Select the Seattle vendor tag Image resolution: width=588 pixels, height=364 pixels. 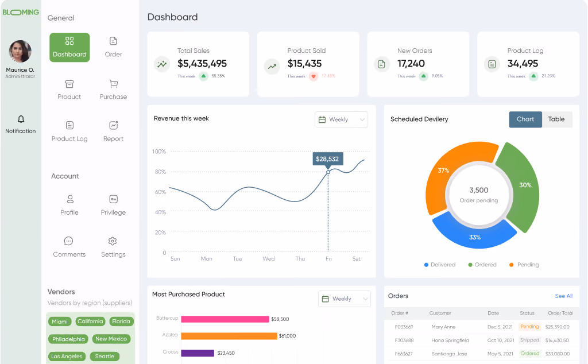tap(105, 357)
